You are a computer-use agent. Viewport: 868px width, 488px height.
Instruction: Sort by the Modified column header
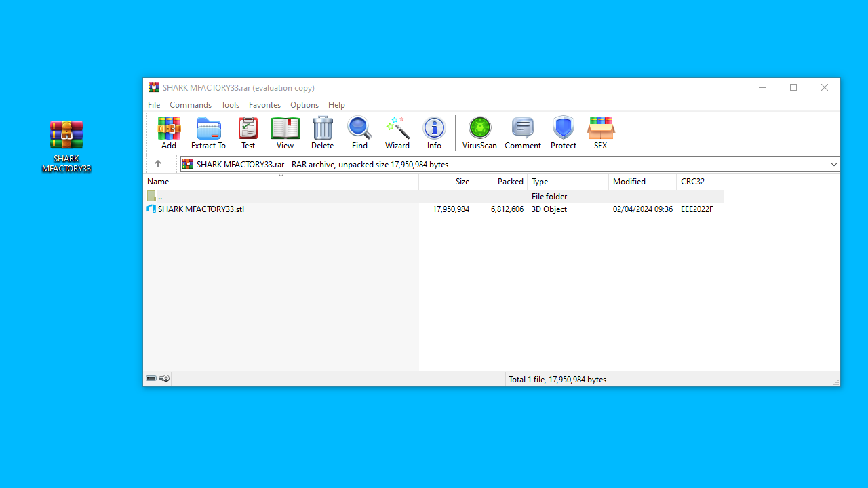click(x=643, y=182)
